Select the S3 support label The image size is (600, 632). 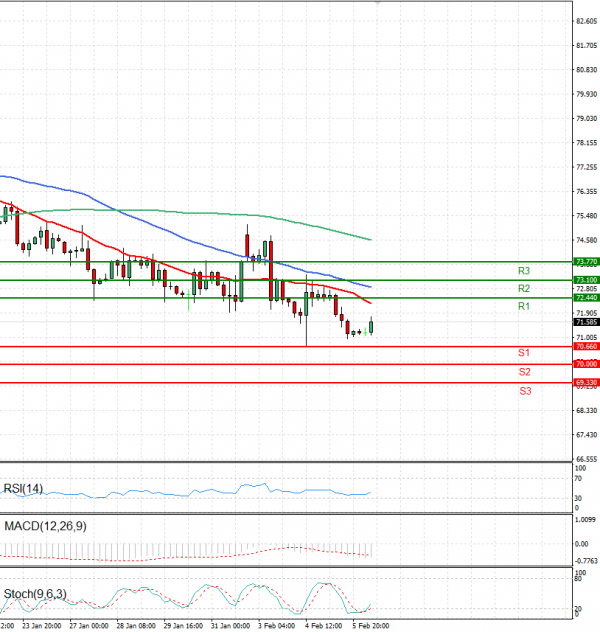[525, 391]
